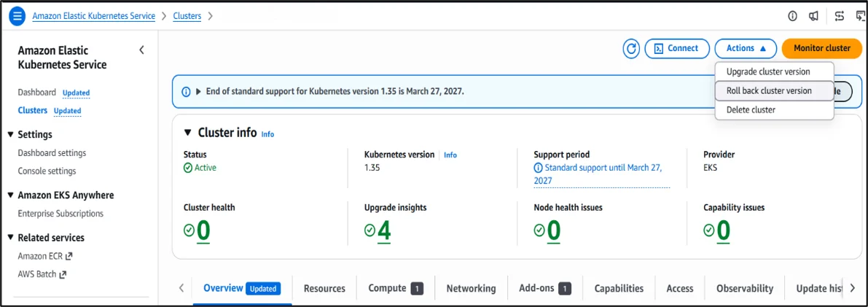
Task: Collapse the Amazon EKS Anywhere group
Action: click(x=10, y=195)
